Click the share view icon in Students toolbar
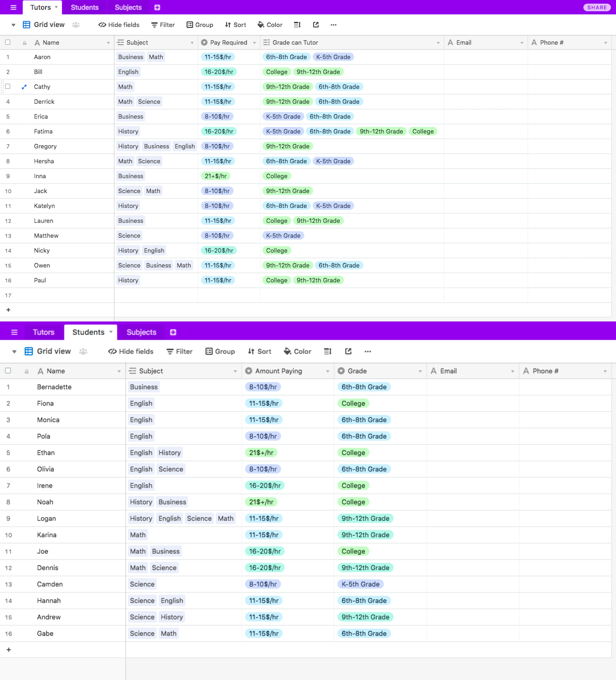The height and width of the screenshot is (680, 616). pyautogui.click(x=348, y=351)
